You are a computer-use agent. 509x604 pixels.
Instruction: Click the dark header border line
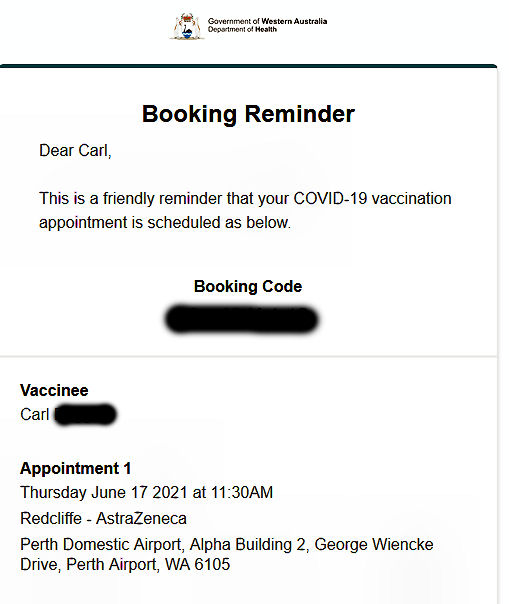(249, 66)
